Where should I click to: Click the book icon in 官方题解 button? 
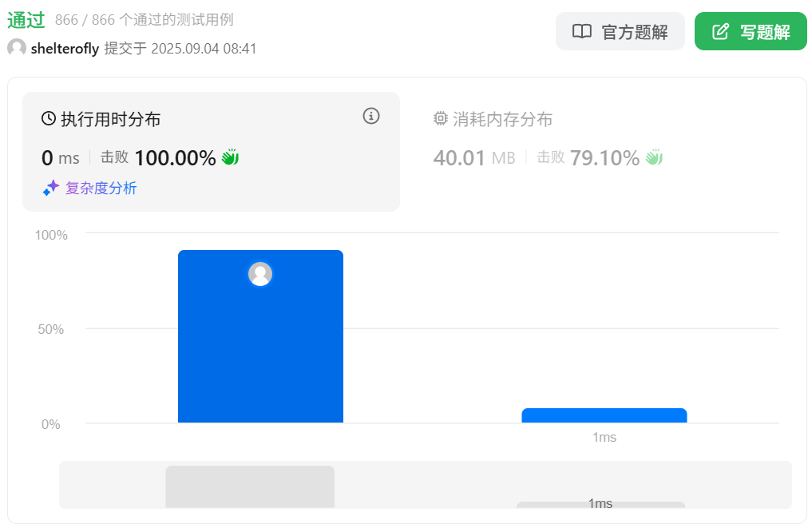click(581, 32)
